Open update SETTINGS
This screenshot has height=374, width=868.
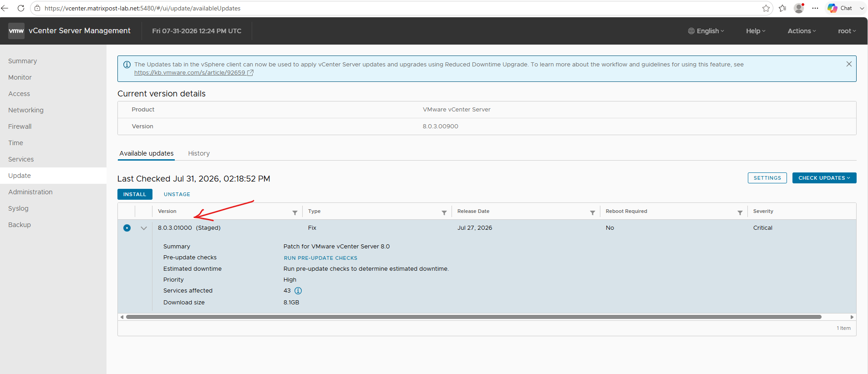pyautogui.click(x=767, y=178)
